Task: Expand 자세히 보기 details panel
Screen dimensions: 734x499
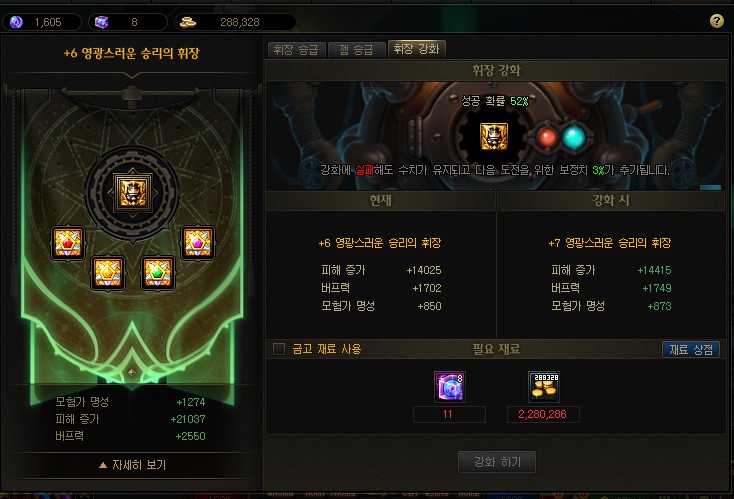Action: [133, 465]
